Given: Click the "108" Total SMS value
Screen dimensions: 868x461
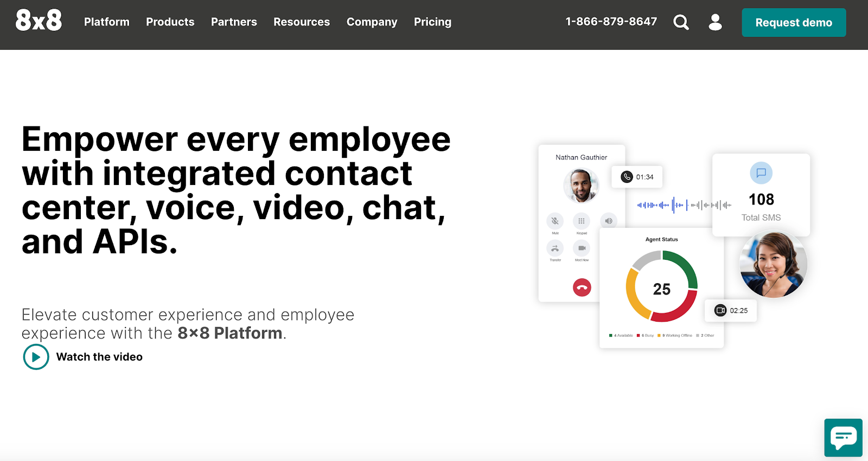Looking at the screenshot, I should (761, 200).
